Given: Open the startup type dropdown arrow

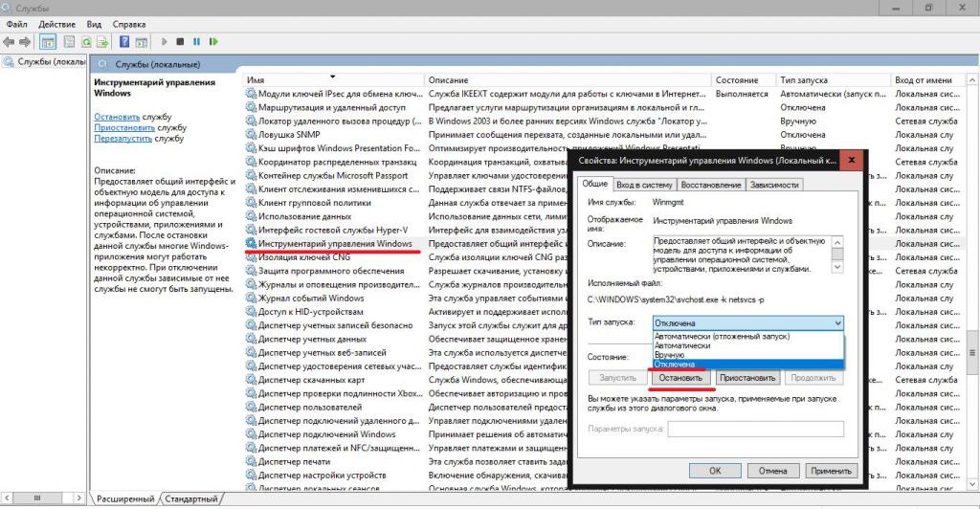Looking at the screenshot, I should pos(837,323).
